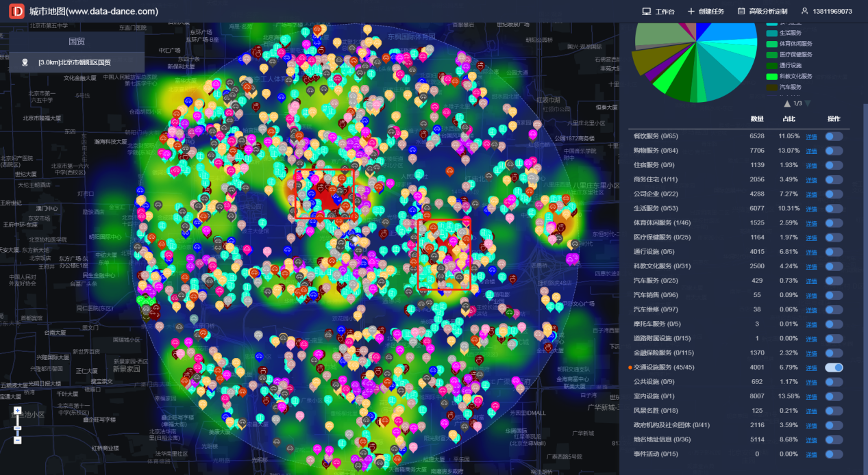The width and height of the screenshot is (868, 475).
Task: Select 创建任务 in the top menu
Action: point(711,12)
